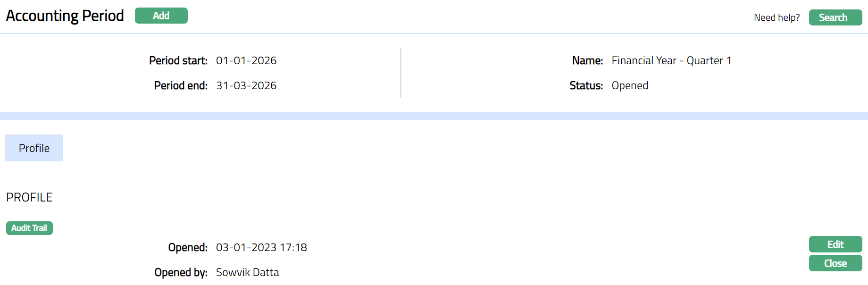The height and width of the screenshot is (285, 868).
Task: Click the name Sowvik Datta
Action: [247, 272]
